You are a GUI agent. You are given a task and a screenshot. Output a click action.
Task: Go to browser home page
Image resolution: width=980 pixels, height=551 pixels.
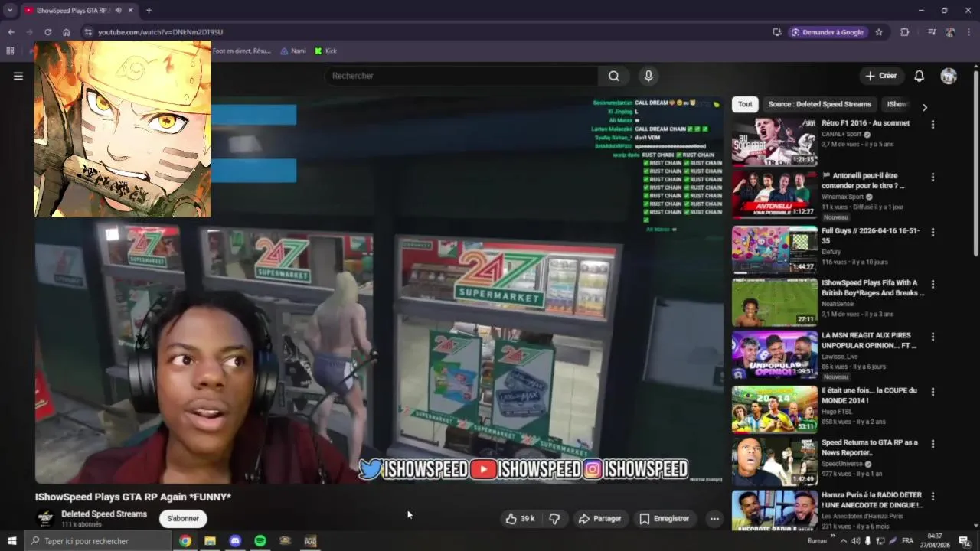click(x=67, y=32)
